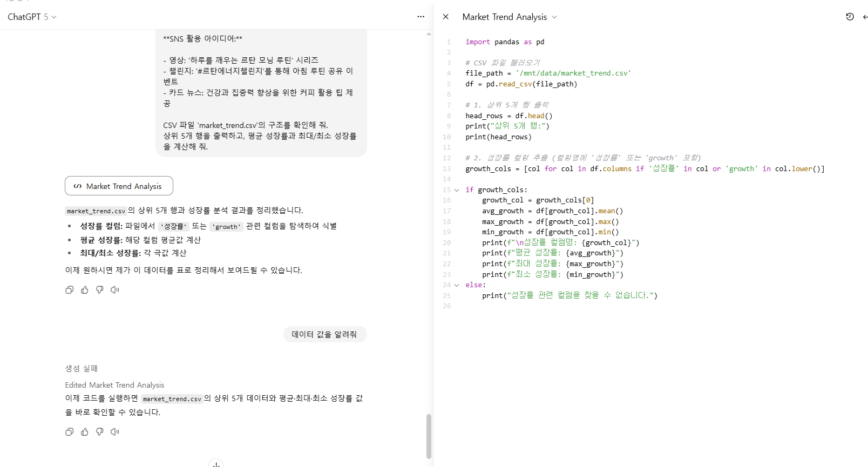This screenshot has width=868, height=467.
Task: Click the avg_growth mean() code line
Action: [x=552, y=211]
